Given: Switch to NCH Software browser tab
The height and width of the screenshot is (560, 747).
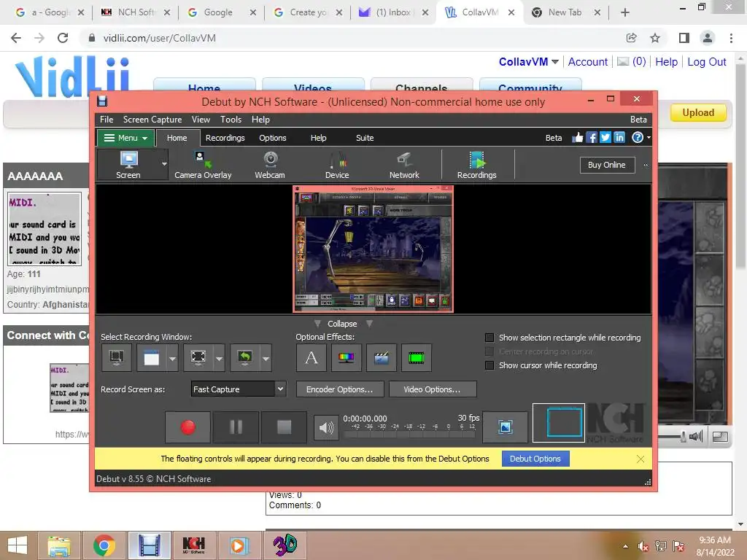Looking at the screenshot, I should [136, 12].
